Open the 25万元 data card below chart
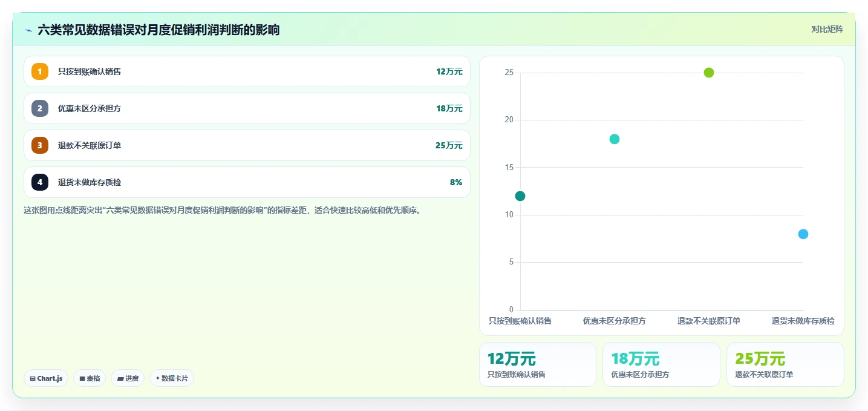The image size is (868, 411). (x=785, y=364)
